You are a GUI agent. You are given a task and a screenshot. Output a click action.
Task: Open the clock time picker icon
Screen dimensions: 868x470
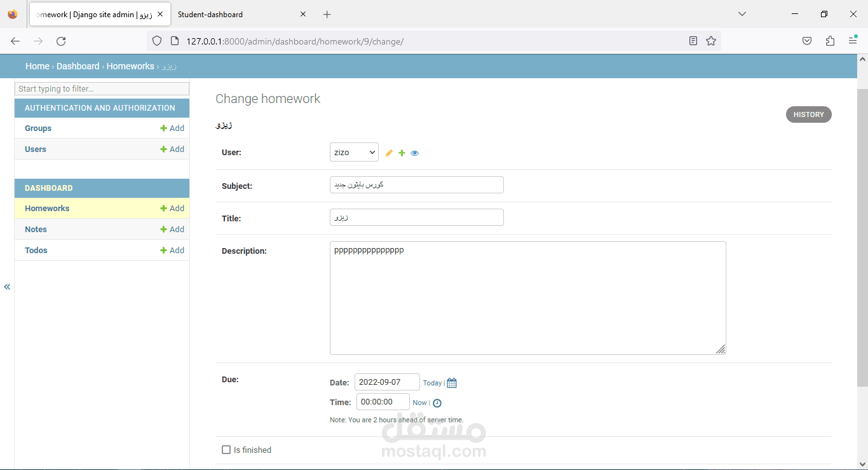click(437, 403)
